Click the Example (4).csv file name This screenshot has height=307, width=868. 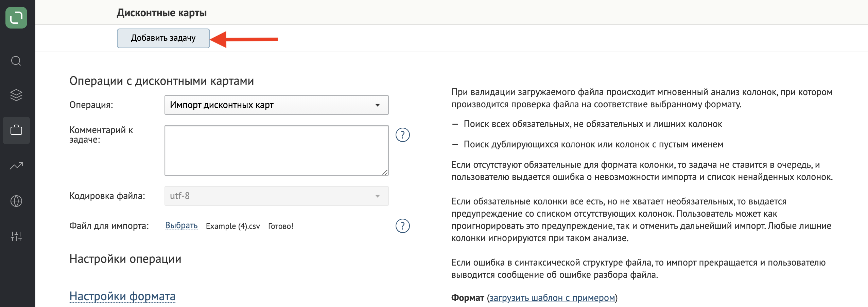point(233,226)
